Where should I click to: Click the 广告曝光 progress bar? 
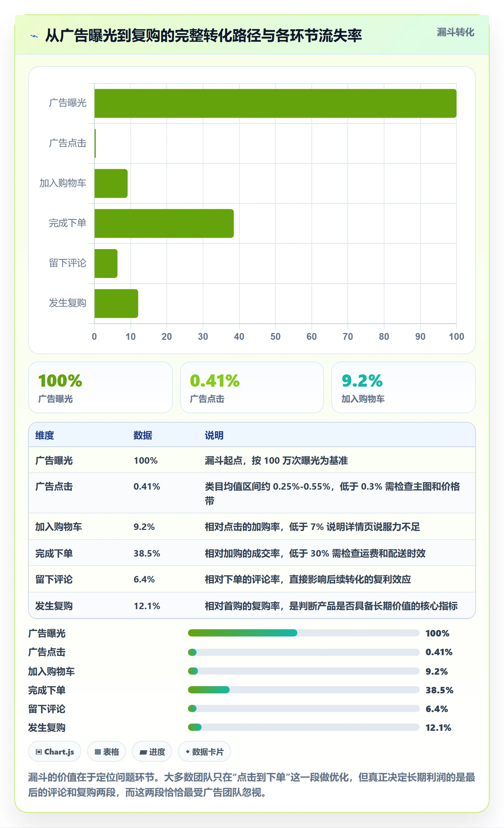304,633
